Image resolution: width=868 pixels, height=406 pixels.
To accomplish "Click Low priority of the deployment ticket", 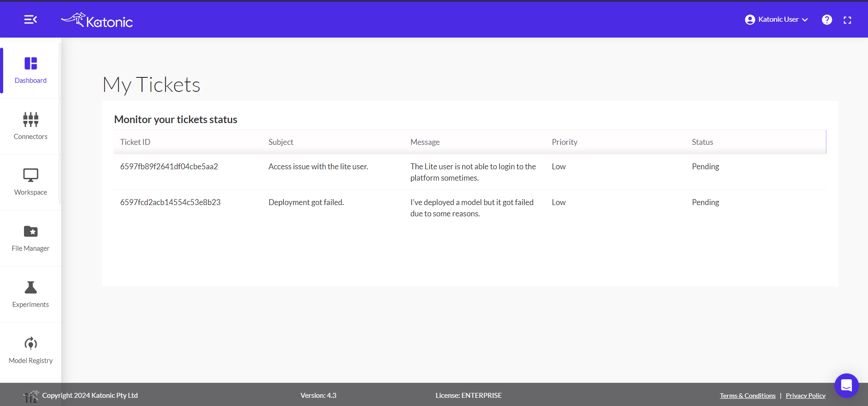I will pyautogui.click(x=559, y=202).
